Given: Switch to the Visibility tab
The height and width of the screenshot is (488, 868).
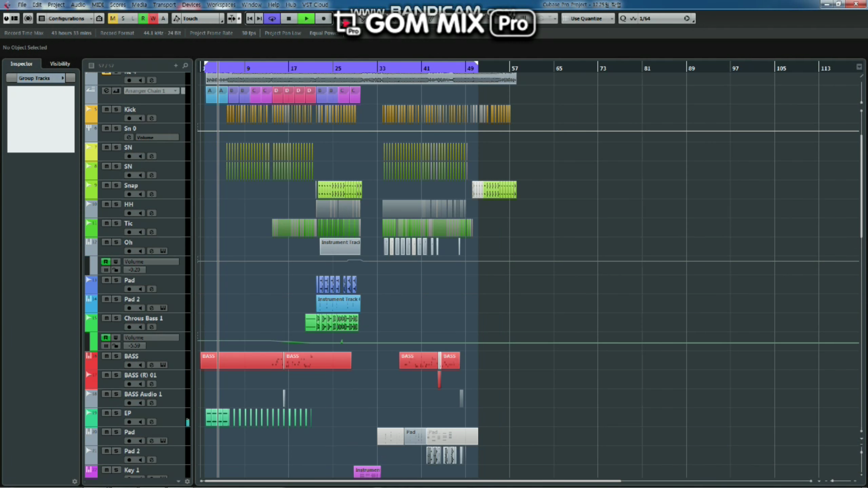Looking at the screenshot, I should 60,64.
